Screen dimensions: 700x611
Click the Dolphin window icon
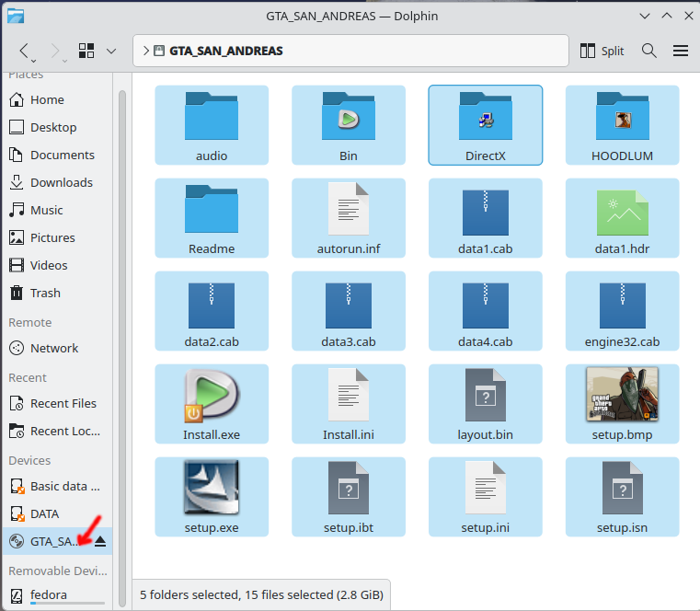pyautogui.click(x=16, y=16)
